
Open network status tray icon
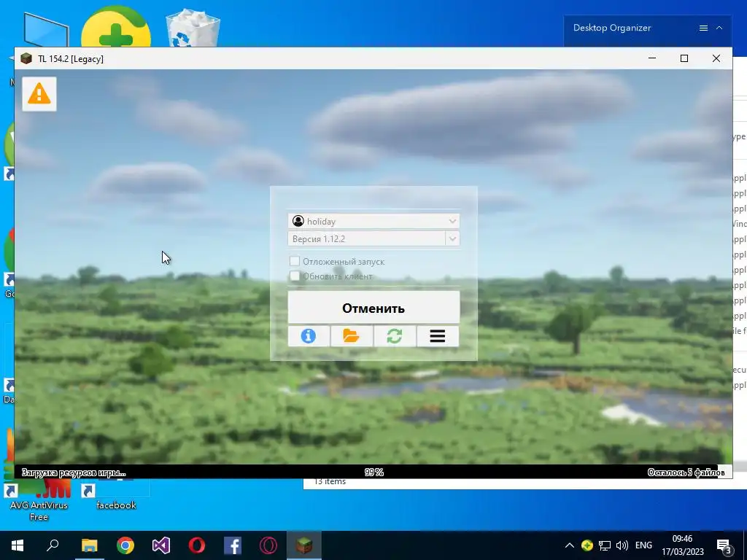click(605, 545)
